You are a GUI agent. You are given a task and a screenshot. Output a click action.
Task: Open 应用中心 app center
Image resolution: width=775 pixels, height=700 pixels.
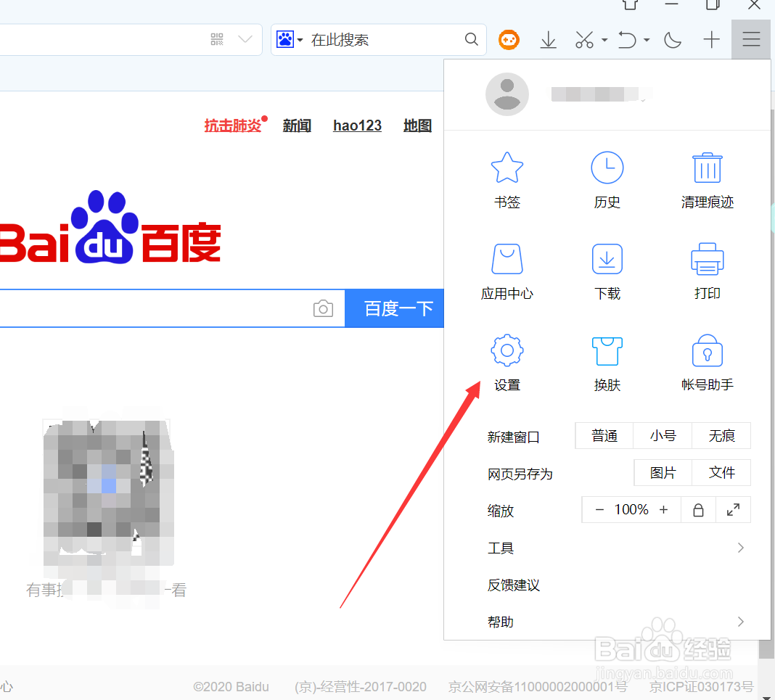pos(507,271)
